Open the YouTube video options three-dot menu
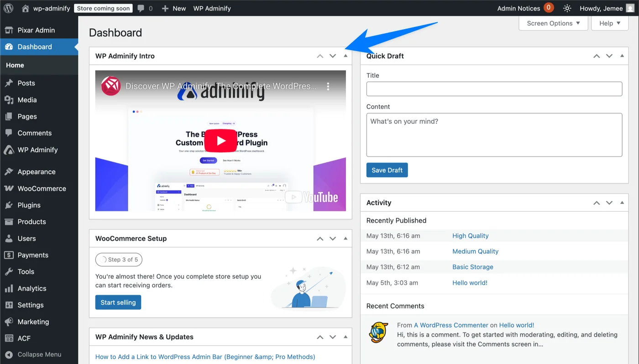639x364 pixels. point(328,86)
